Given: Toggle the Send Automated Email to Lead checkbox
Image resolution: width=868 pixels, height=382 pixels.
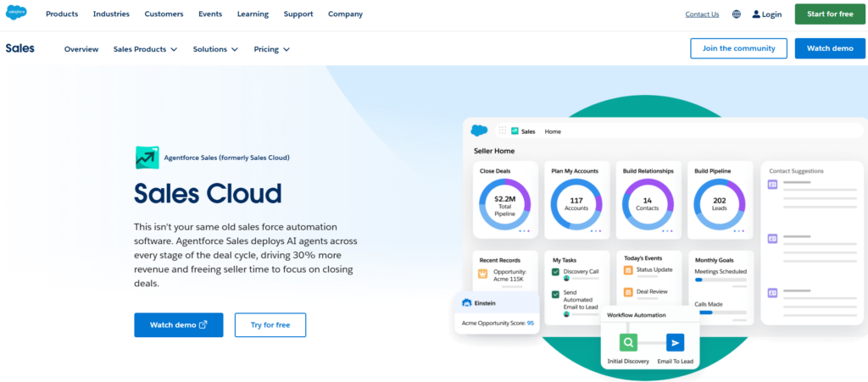Looking at the screenshot, I should (x=556, y=295).
